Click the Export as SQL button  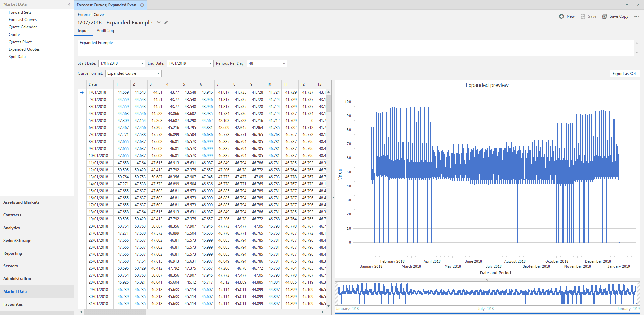coord(624,74)
